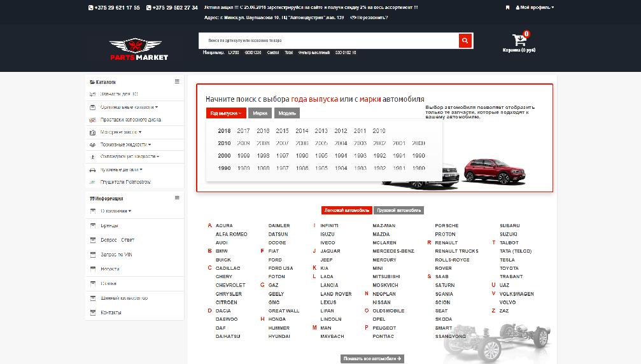Click the red Volkswagen car image
The image size is (641, 364).
494,172
